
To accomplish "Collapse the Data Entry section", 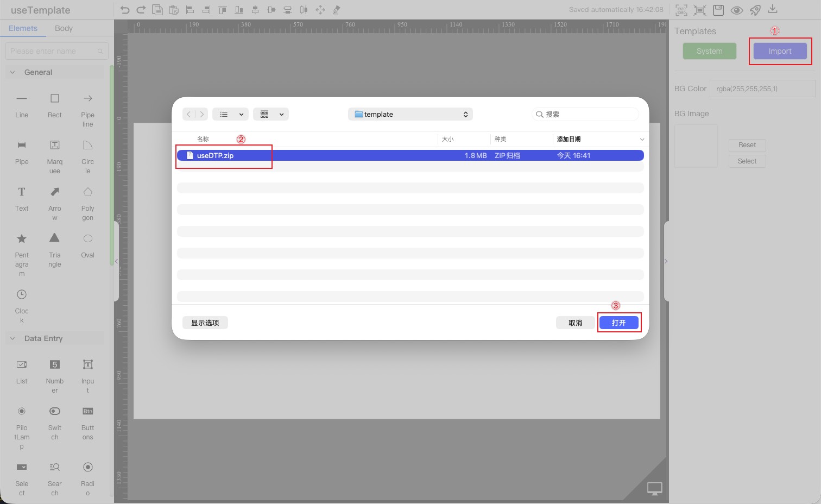I will point(12,338).
